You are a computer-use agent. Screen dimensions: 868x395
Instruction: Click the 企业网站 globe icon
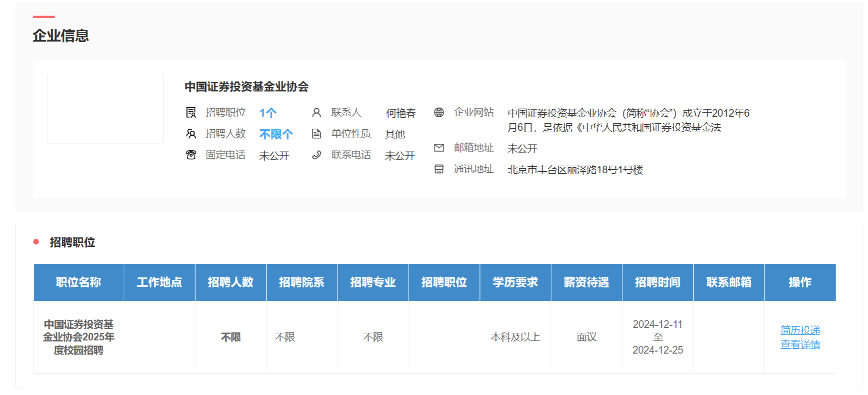tap(439, 112)
